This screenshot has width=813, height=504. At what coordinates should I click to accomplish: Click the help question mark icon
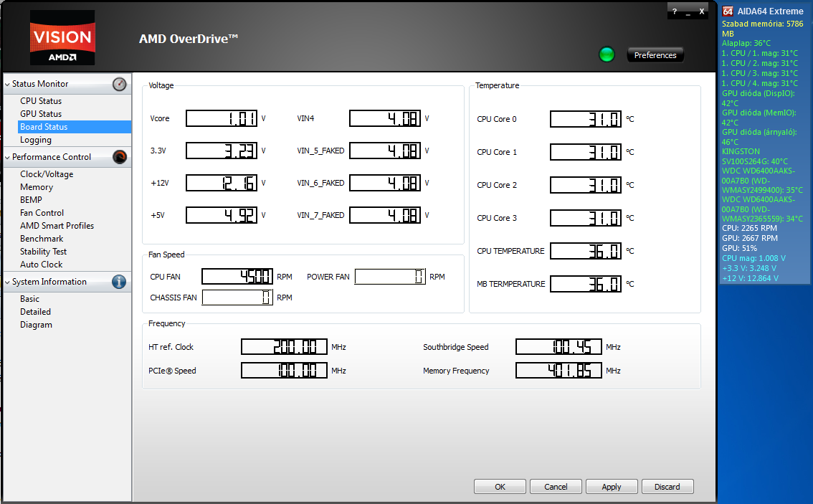pyautogui.click(x=675, y=11)
